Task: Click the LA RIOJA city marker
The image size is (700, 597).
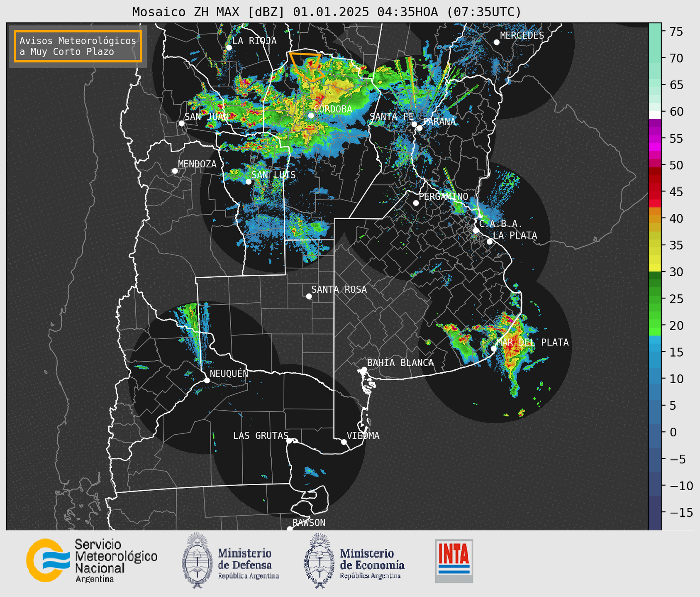Action: click(229, 47)
